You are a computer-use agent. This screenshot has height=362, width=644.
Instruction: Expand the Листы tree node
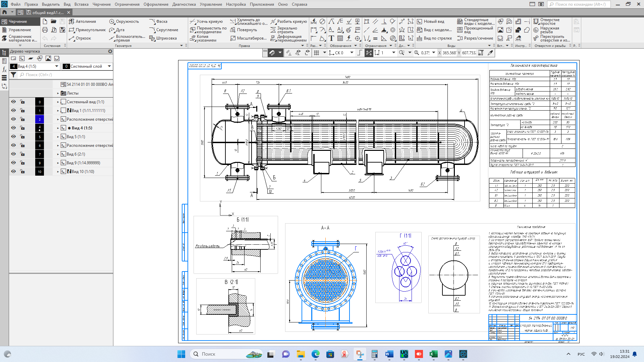[58, 94]
